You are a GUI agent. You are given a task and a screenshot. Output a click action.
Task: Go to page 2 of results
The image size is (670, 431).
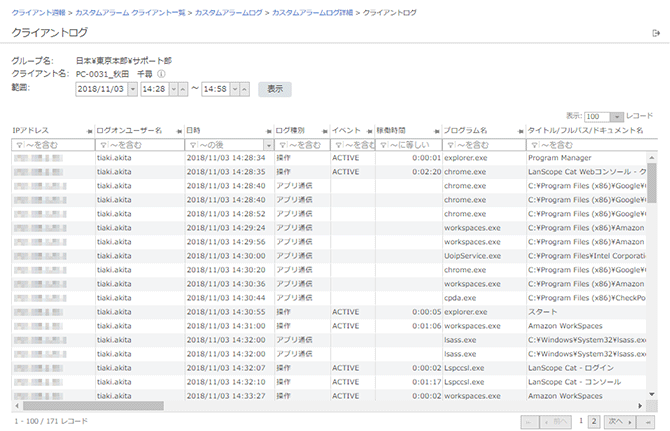[x=595, y=421]
